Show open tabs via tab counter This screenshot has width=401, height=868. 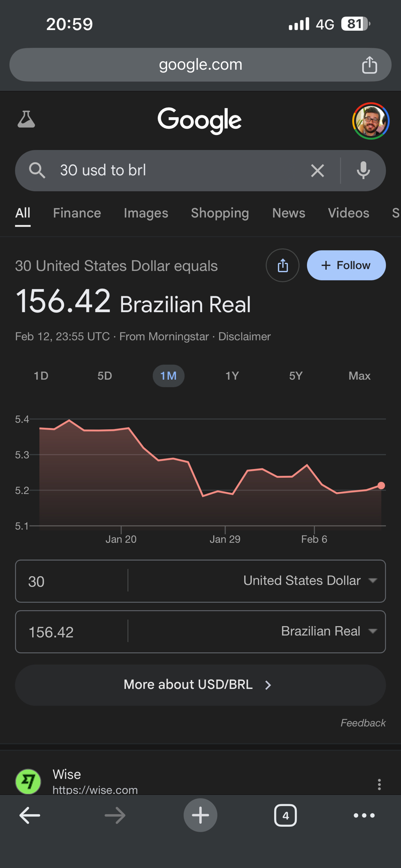285,815
